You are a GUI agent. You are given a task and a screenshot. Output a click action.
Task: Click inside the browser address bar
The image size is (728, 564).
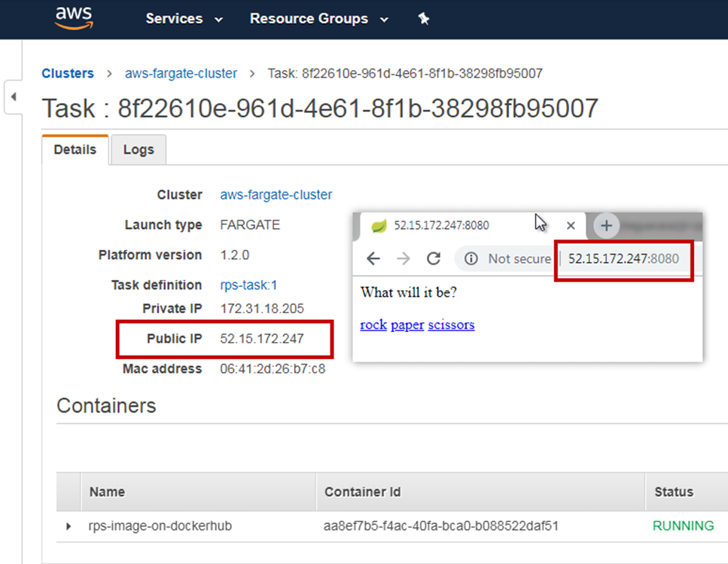tap(623, 258)
